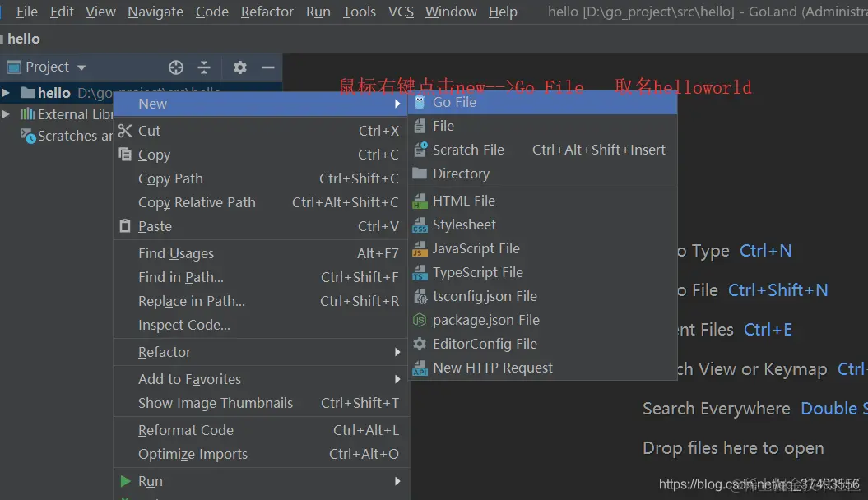Click the hello folder icon in the tree
The image size is (868, 500).
coord(28,92)
